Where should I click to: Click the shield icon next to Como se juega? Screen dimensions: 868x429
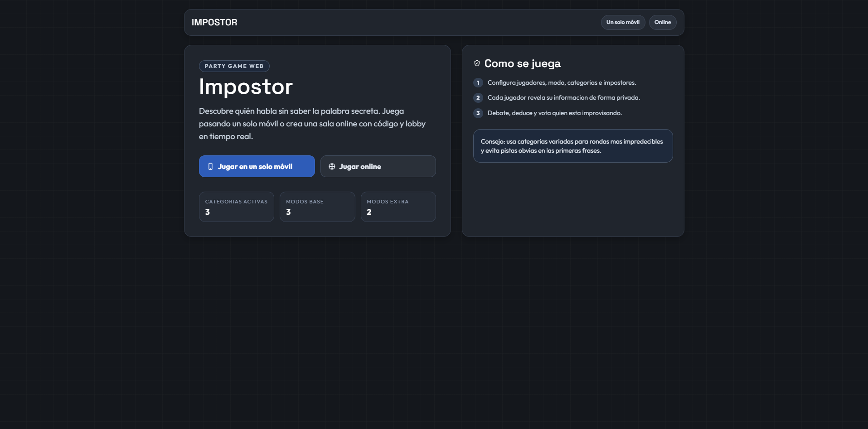pos(477,63)
